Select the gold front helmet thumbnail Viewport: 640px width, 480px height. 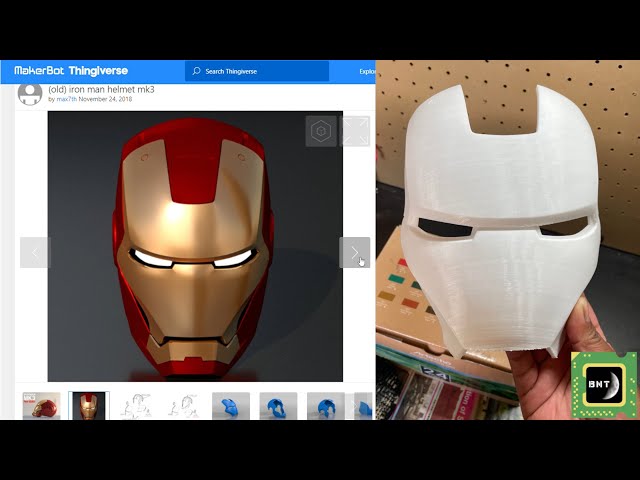[89, 406]
